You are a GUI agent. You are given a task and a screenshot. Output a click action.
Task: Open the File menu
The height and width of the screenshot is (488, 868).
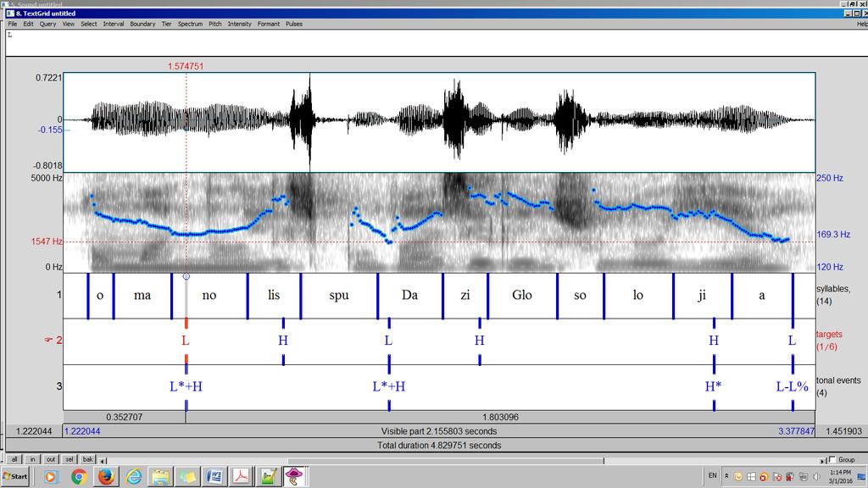pos(12,24)
